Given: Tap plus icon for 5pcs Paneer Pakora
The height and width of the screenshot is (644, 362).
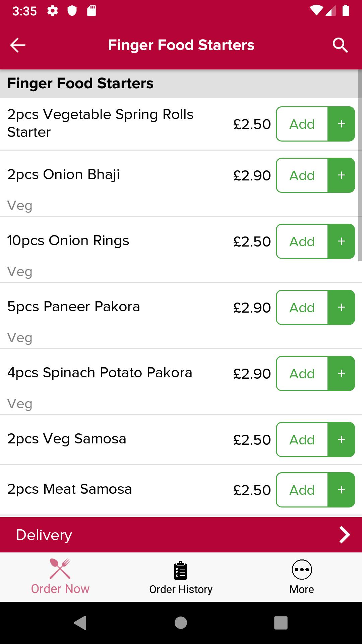Looking at the screenshot, I should 341,307.
